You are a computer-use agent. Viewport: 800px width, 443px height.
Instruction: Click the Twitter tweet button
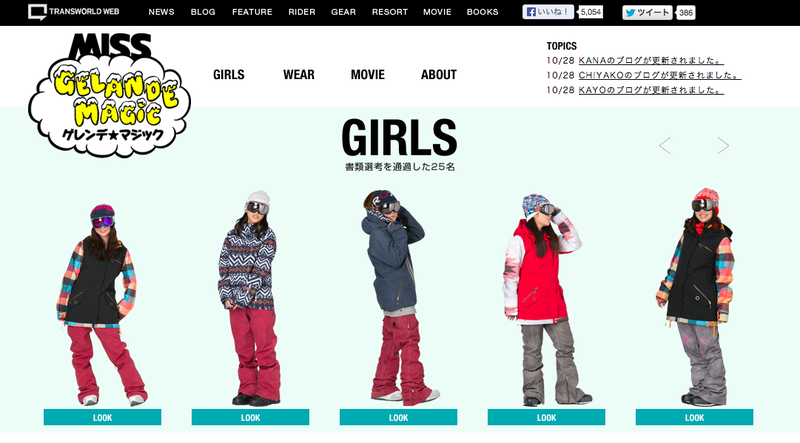(647, 13)
